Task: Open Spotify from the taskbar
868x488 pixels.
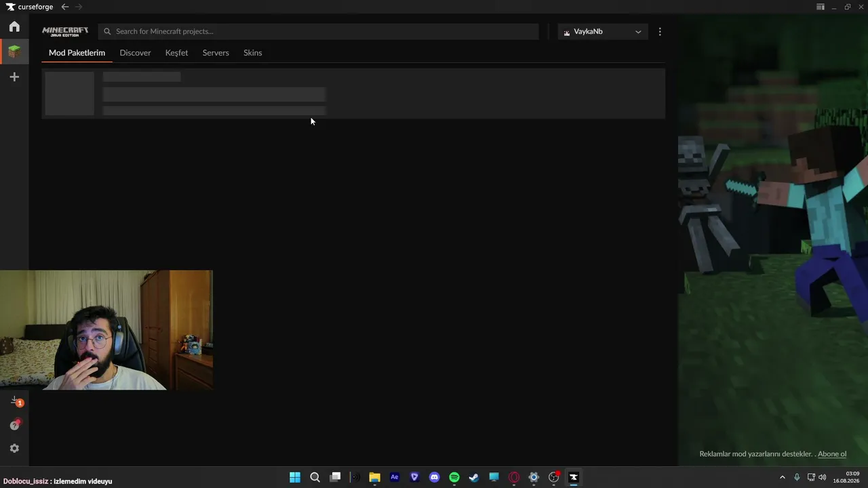Action: 454,477
